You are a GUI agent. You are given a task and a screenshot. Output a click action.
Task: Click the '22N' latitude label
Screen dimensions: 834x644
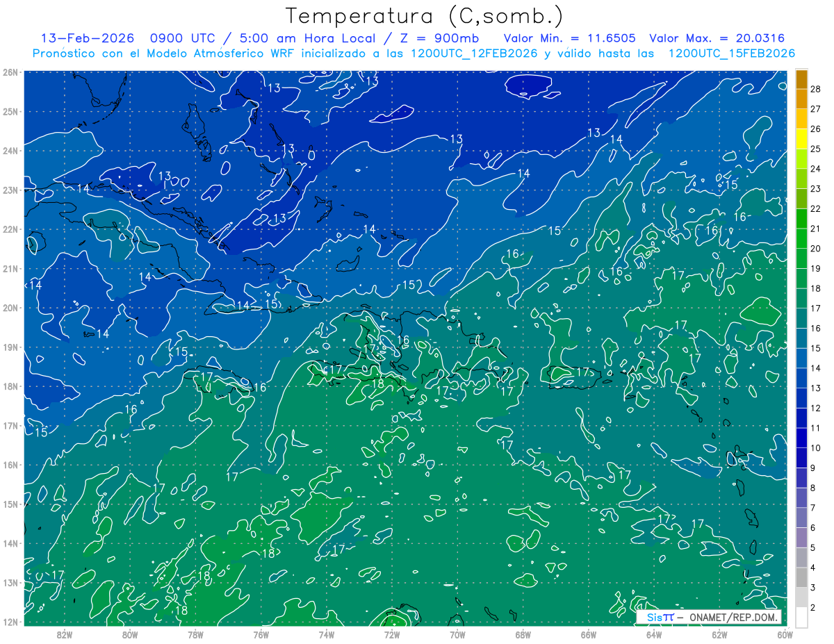(10, 229)
